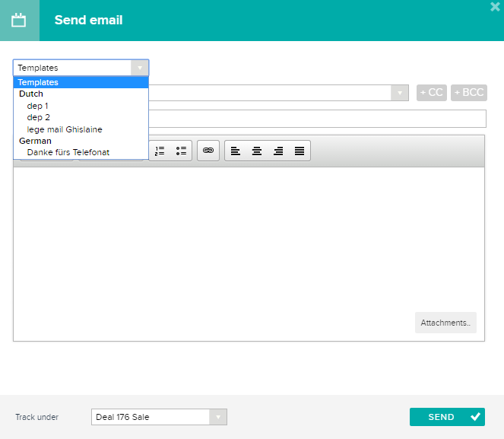This screenshot has height=439, width=504.
Task: Click the calendar icon in header
Action: (19, 21)
